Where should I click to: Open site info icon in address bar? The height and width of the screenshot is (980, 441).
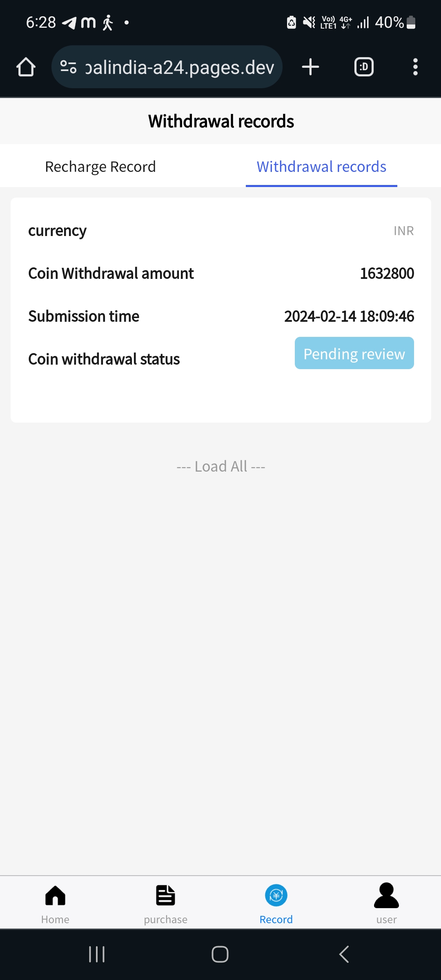pos(68,67)
